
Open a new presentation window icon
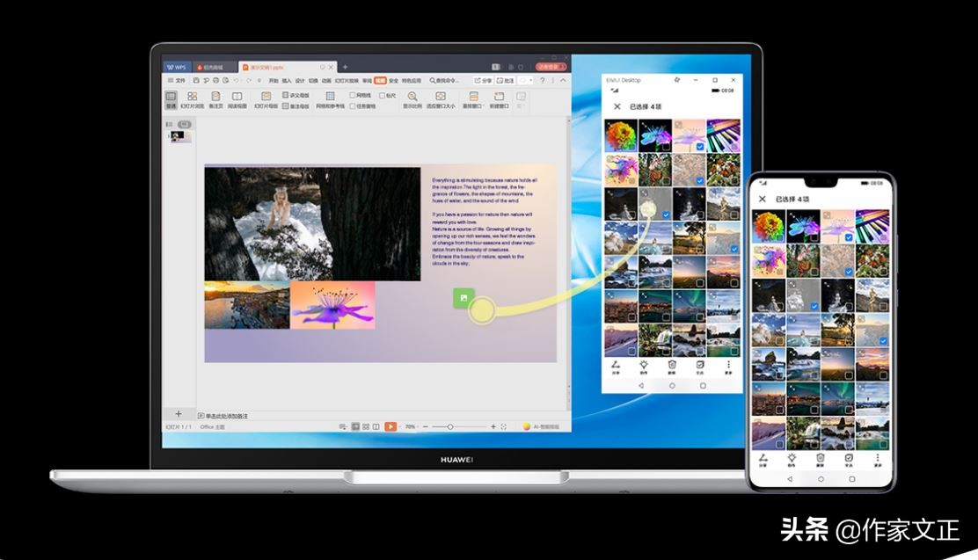[x=500, y=97]
